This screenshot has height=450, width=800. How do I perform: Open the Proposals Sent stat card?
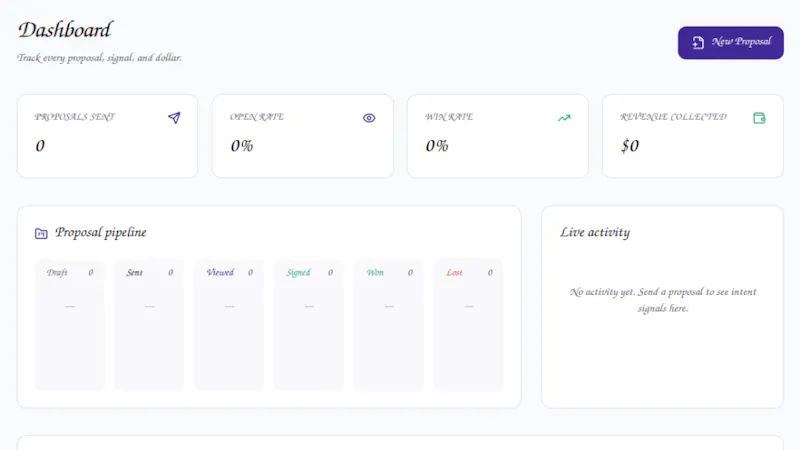point(108,136)
